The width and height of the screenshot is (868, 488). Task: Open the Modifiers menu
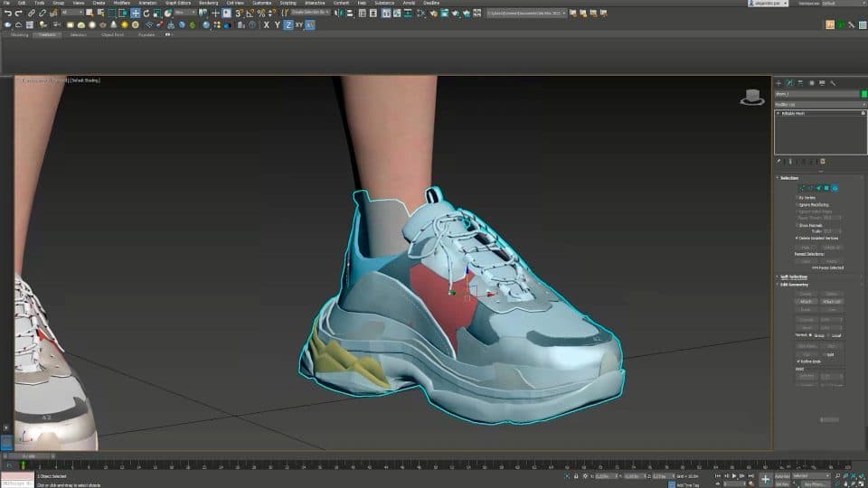[122, 3]
